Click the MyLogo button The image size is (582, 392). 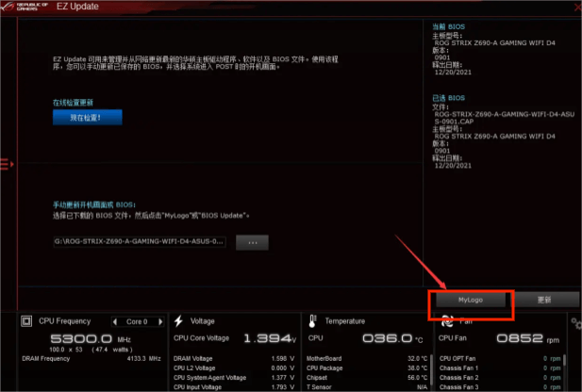click(x=471, y=299)
